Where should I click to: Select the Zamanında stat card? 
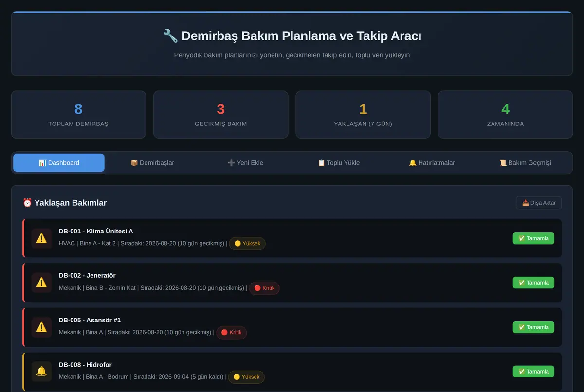[505, 115]
